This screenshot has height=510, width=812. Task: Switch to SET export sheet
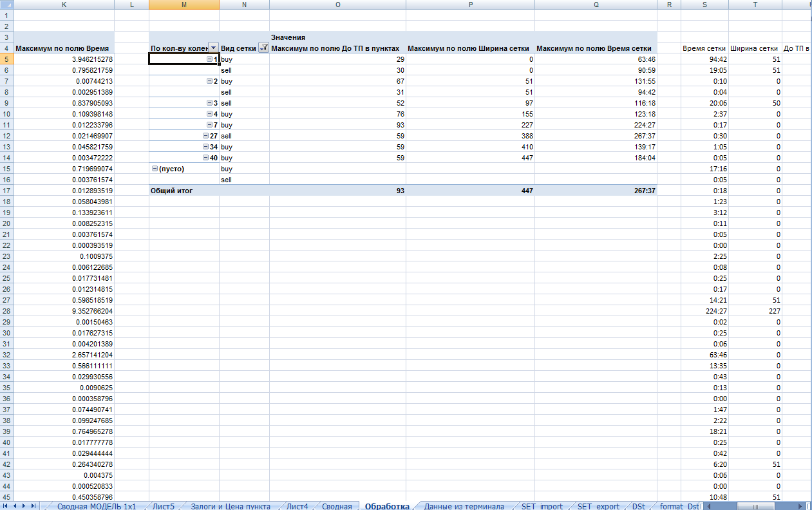click(x=598, y=506)
